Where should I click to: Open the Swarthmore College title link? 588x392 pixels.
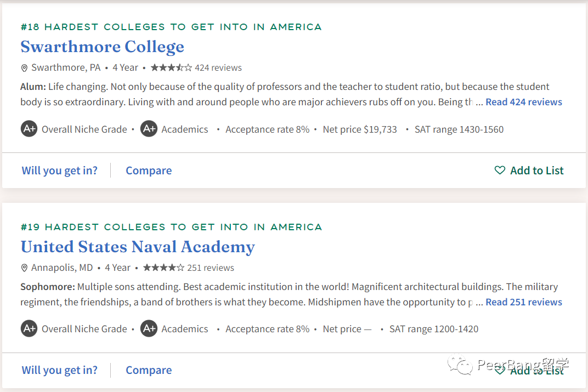pos(102,47)
